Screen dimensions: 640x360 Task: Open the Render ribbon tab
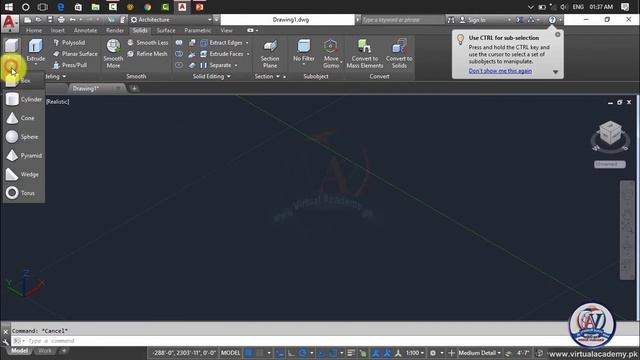click(115, 30)
